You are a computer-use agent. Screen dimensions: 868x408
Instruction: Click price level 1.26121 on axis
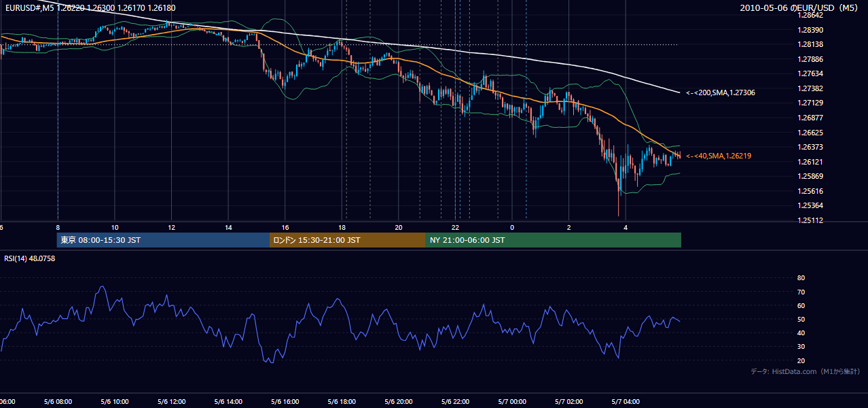click(810, 162)
